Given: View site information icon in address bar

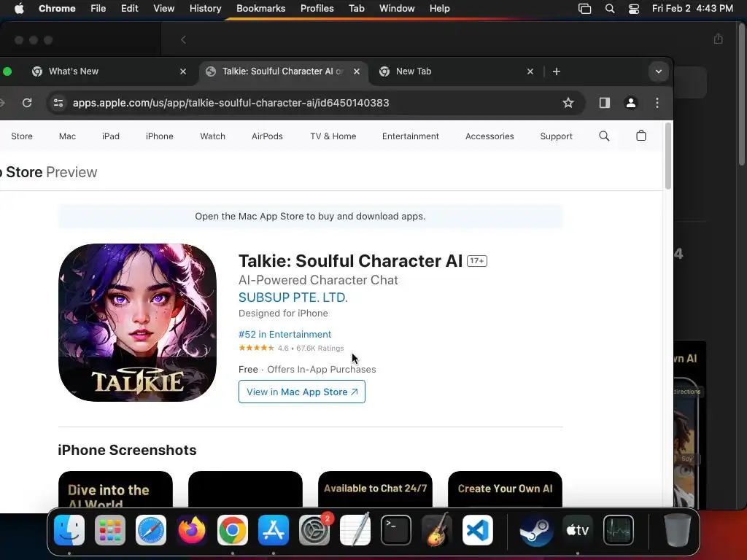Looking at the screenshot, I should tap(58, 103).
